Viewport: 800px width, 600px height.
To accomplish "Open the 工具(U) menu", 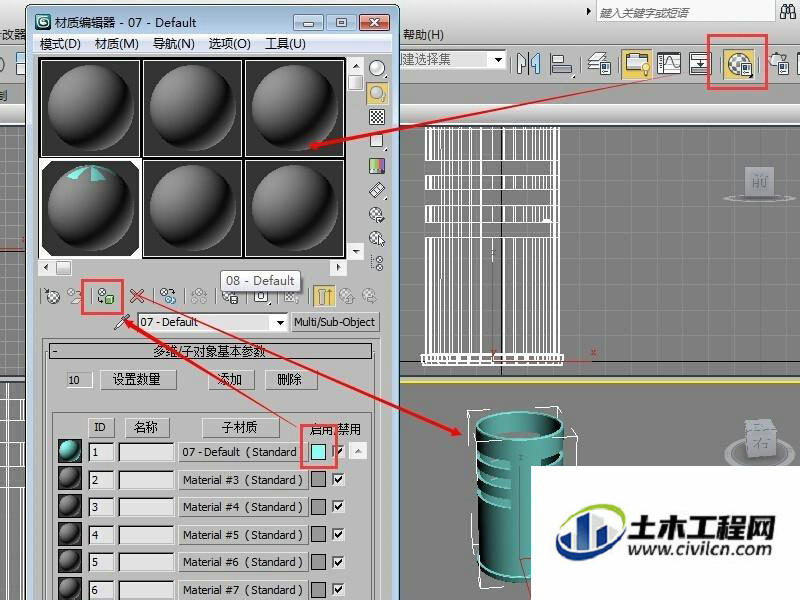I will [x=285, y=44].
